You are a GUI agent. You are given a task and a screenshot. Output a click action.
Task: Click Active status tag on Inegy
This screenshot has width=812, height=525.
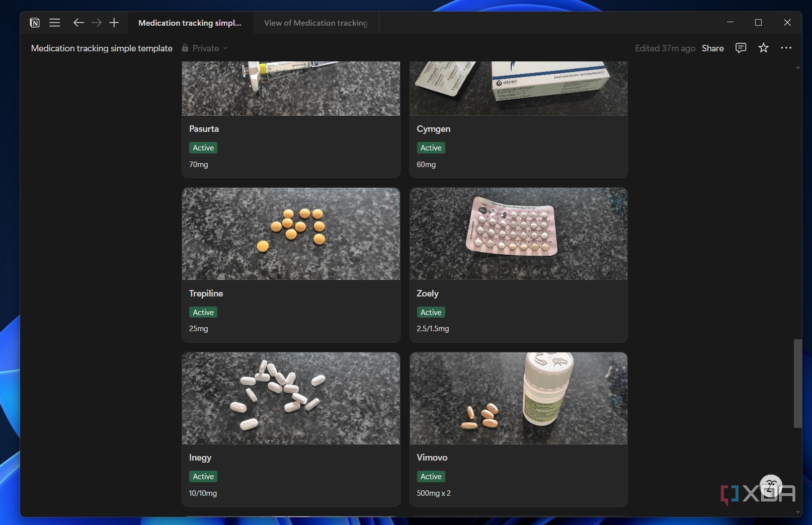point(203,477)
